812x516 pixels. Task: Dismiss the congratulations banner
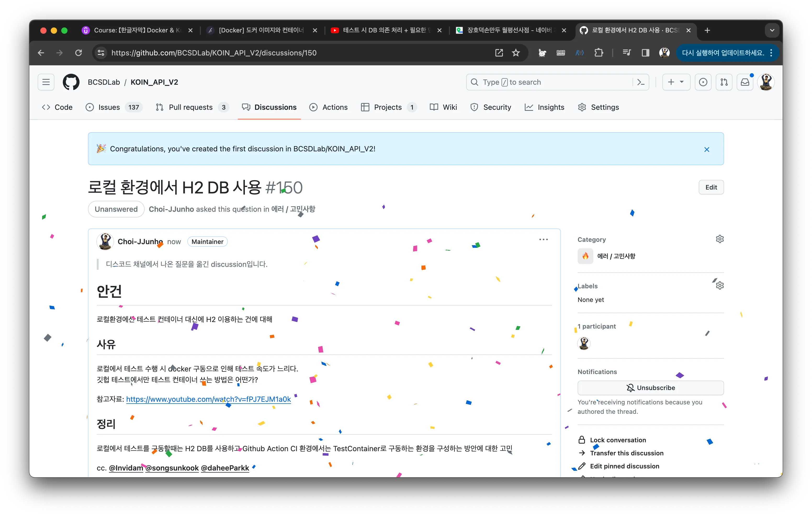point(707,149)
